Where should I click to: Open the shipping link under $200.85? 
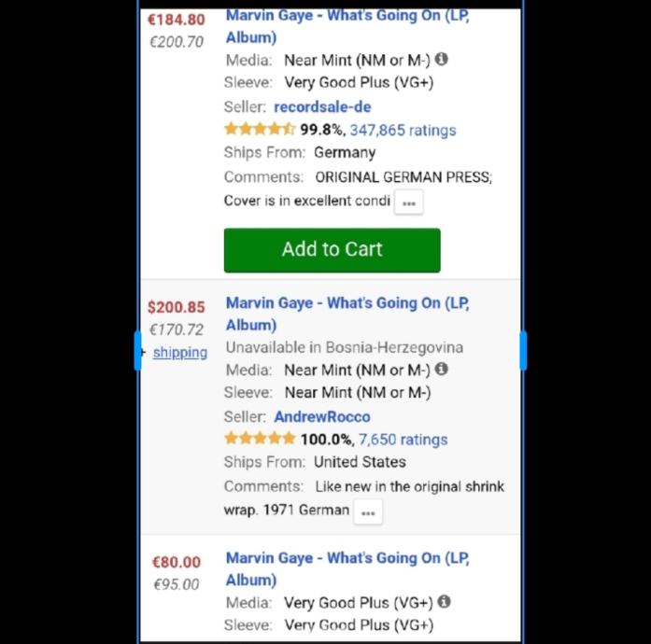(180, 352)
